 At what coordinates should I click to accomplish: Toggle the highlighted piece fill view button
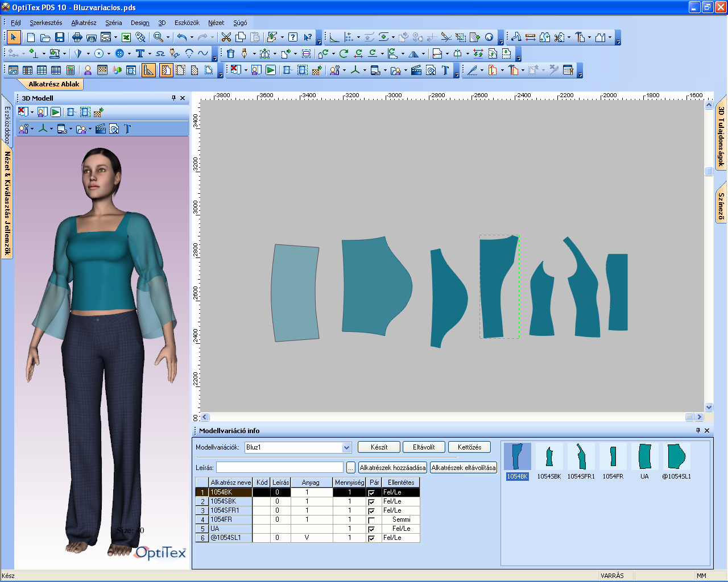tap(166, 70)
